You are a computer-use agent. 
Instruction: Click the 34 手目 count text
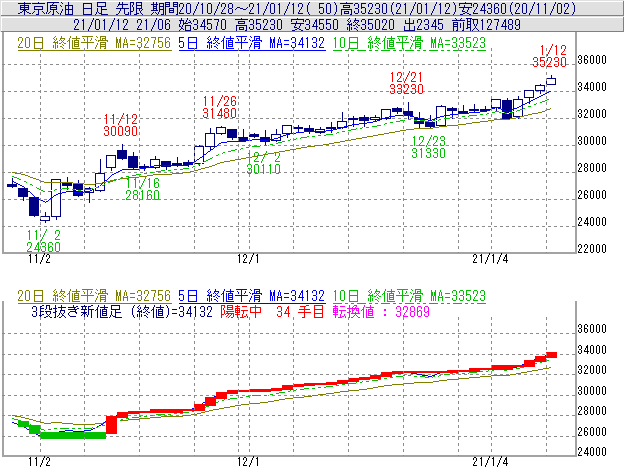click(x=300, y=311)
